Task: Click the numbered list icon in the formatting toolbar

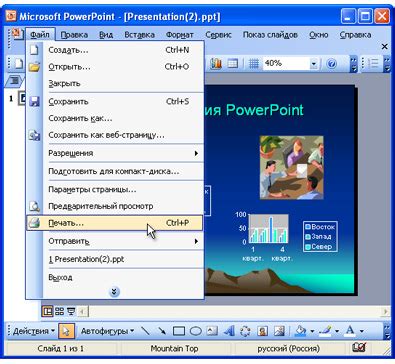Action: tap(374, 63)
